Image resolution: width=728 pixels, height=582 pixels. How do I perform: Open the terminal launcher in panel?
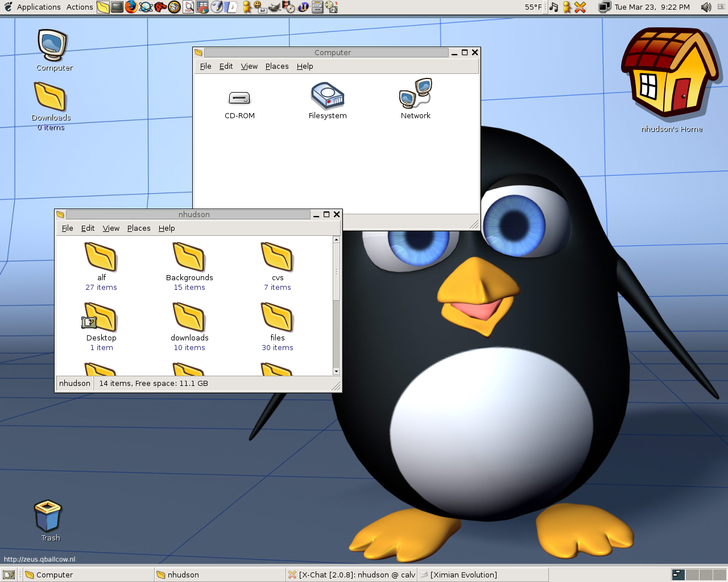(x=117, y=7)
